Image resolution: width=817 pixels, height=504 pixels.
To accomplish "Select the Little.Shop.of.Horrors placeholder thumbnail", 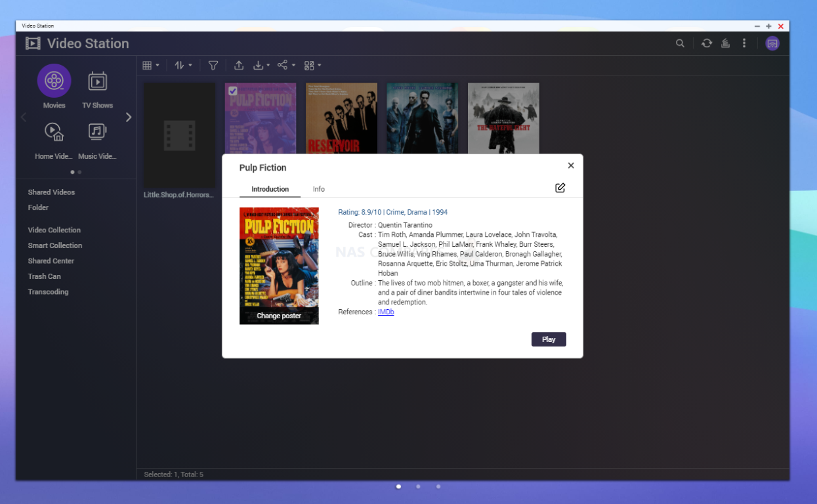I will pyautogui.click(x=179, y=135).
